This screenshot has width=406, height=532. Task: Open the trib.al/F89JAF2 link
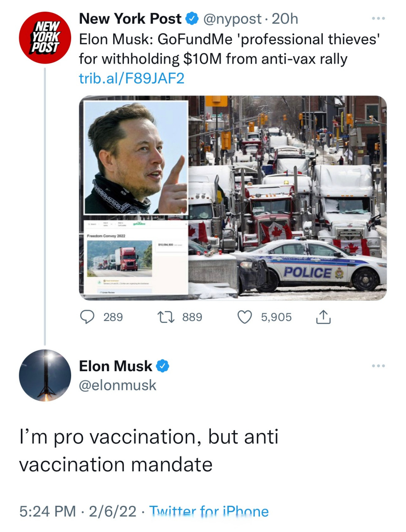(131, 78)
